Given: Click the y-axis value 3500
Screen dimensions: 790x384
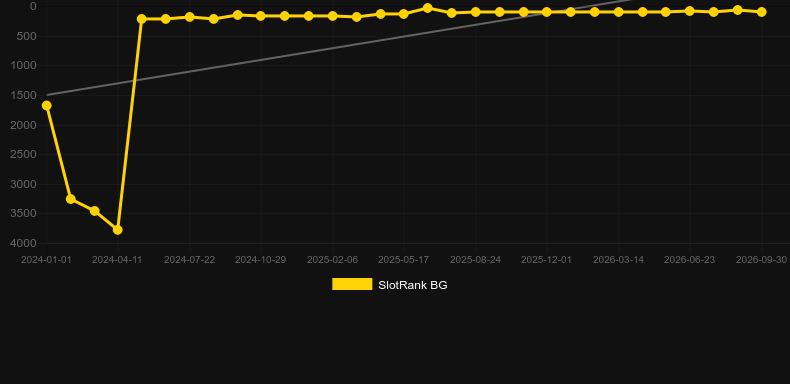Looking at the screenshot, I should [x=24, y=214].
